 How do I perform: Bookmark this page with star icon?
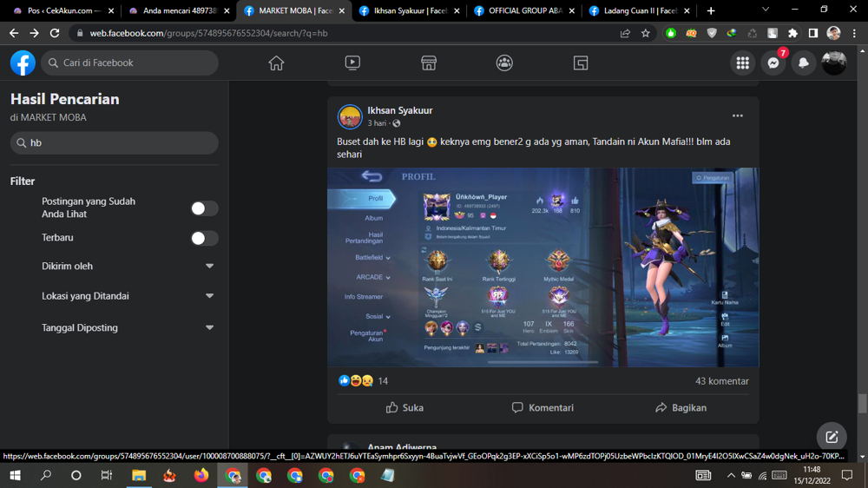(x=646, y=33)
